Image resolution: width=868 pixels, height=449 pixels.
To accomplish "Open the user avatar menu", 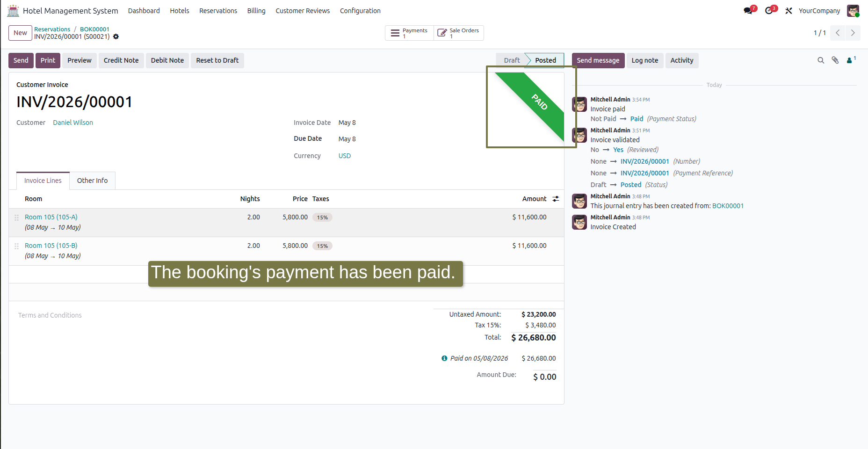I will pyautogui.click(x=853, y=10).
